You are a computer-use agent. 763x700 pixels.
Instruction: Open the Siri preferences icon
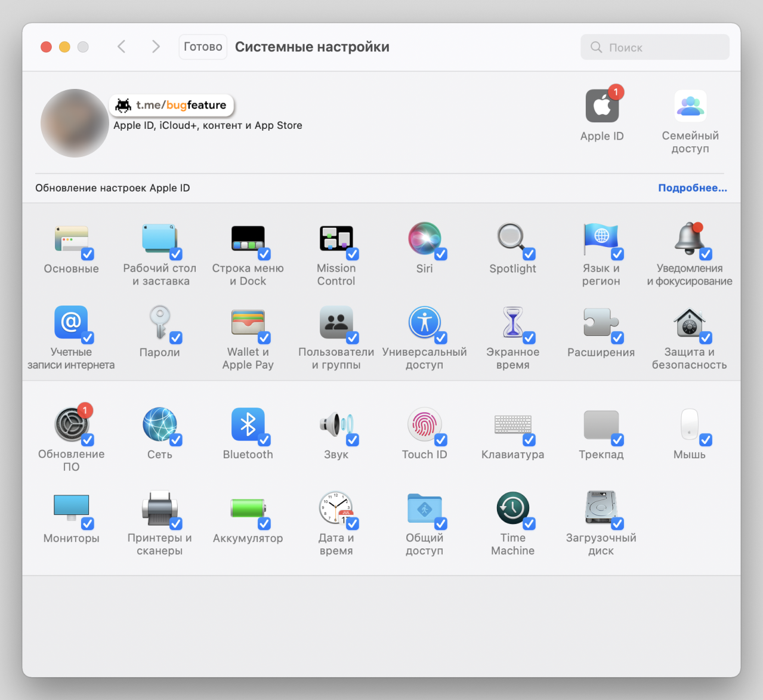[x=424, y=239]
